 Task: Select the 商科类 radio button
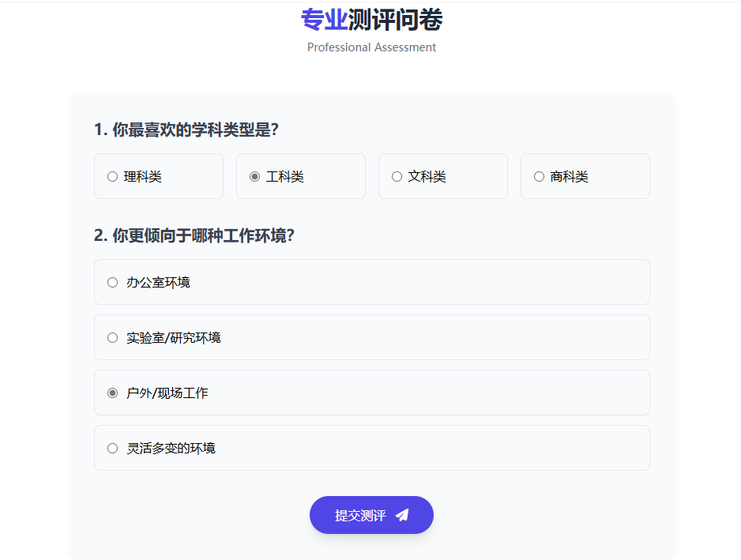[x=539, y=176]
